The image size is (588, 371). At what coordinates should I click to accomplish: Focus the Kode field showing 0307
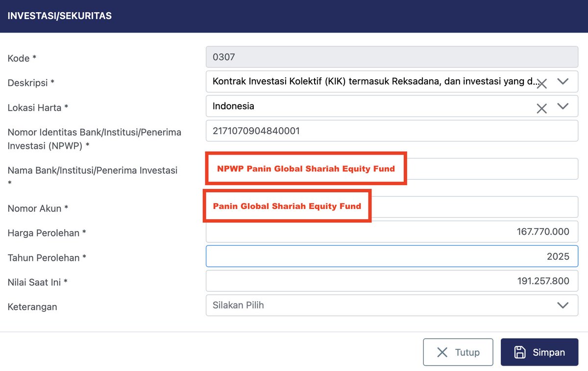click(392, 57)
